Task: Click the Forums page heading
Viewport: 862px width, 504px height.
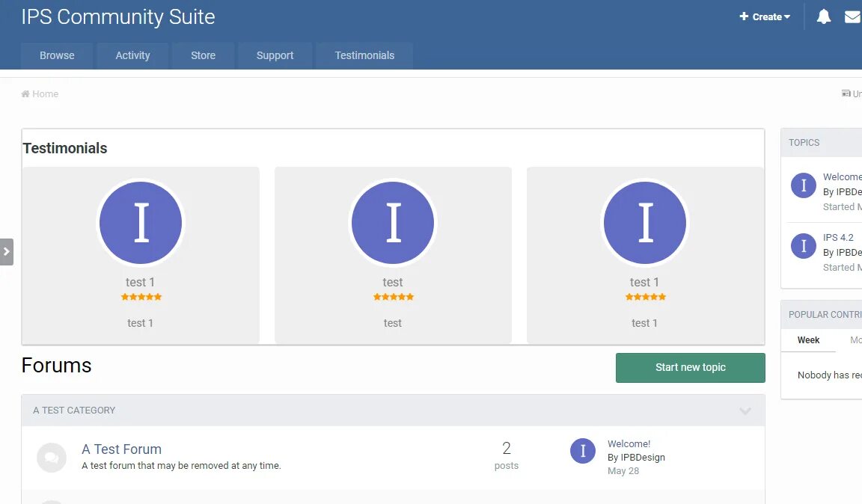Action: click(x=57, y=366)
